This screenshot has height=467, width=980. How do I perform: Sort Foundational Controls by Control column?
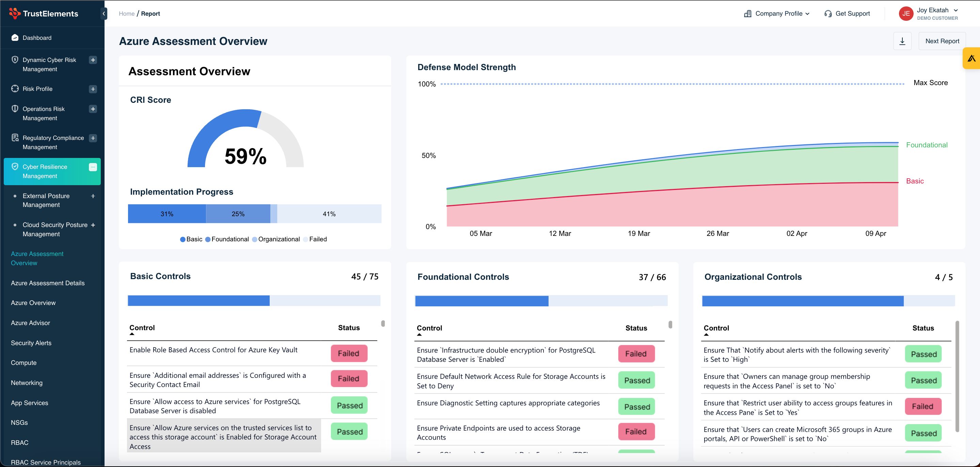(429, 328)
